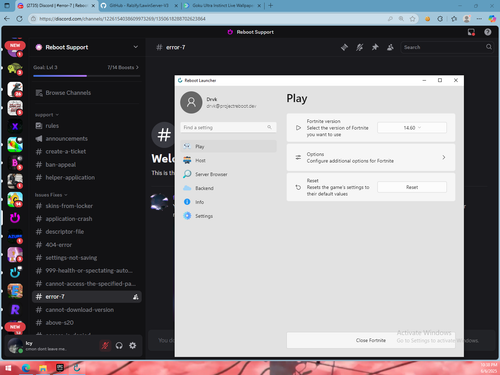Open the ban-appeal channel

coord(87,165)
